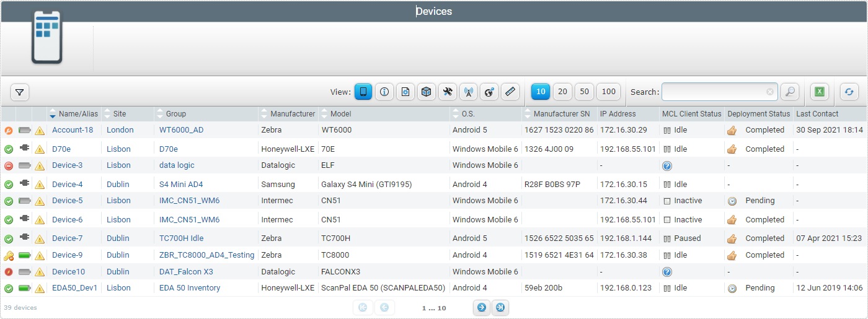The width and height of the screenshot is (868, 319).
Task: Jump to the last page arrow
Action: (500, 307)
